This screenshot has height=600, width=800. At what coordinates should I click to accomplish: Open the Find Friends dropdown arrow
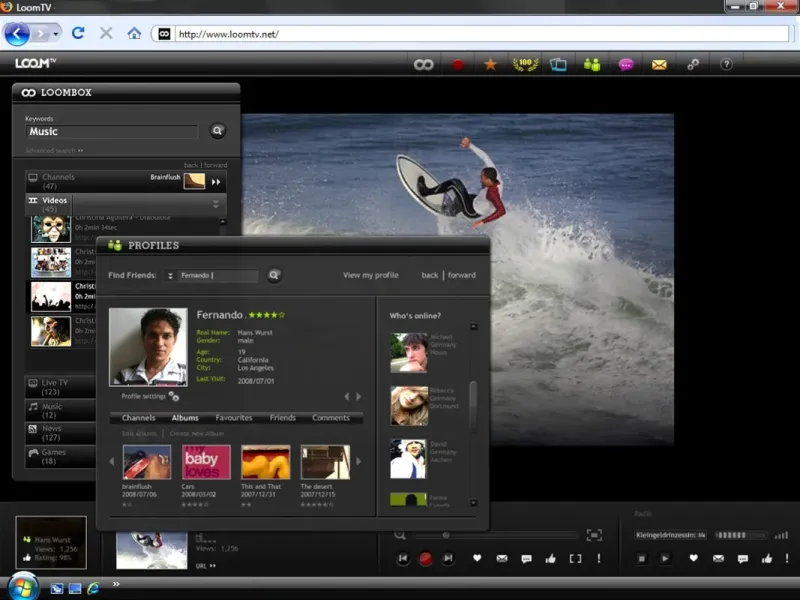170,276
